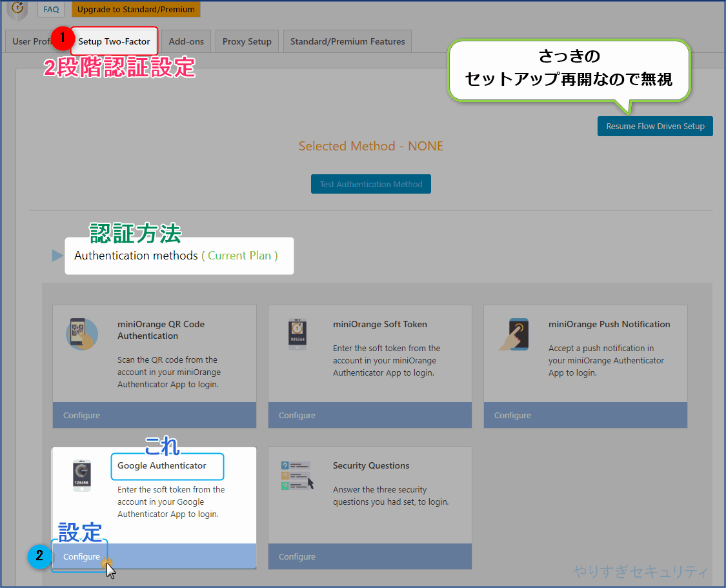Click the QR Code Authentication description text

coord(169,372)
